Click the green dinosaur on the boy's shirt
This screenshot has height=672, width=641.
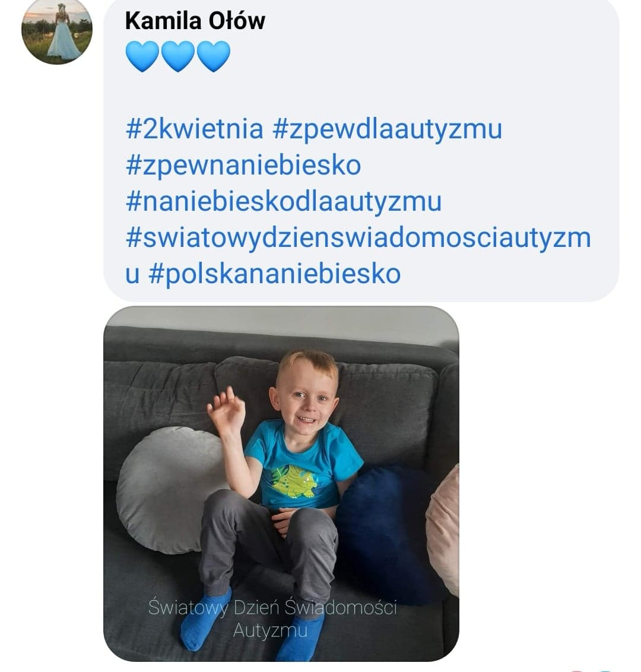[x=295, y=481]
